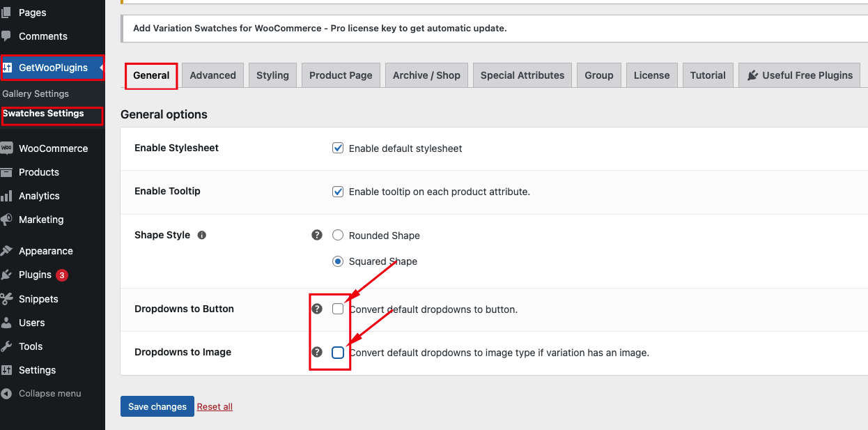Check Convert default dropdowns to button
The height and width of the screenshot is (430, 868).
[338, 309]
